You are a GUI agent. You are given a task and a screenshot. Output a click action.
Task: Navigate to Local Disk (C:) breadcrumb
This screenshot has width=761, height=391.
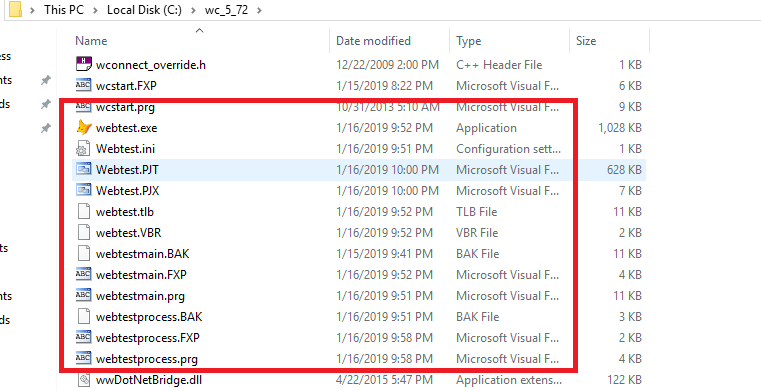click(144, 10)
